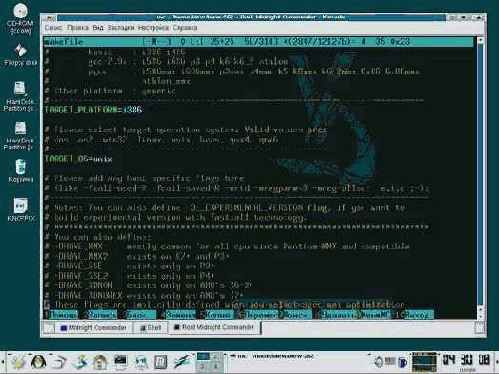Open the K menu launcher on panel

pyautogui.click(x=18, y=362)
